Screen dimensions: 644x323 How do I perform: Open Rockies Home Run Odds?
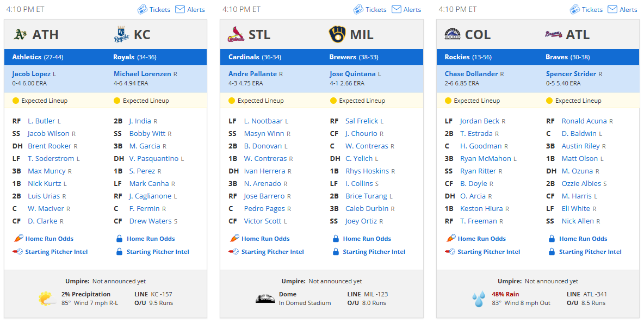coord(482,239)
